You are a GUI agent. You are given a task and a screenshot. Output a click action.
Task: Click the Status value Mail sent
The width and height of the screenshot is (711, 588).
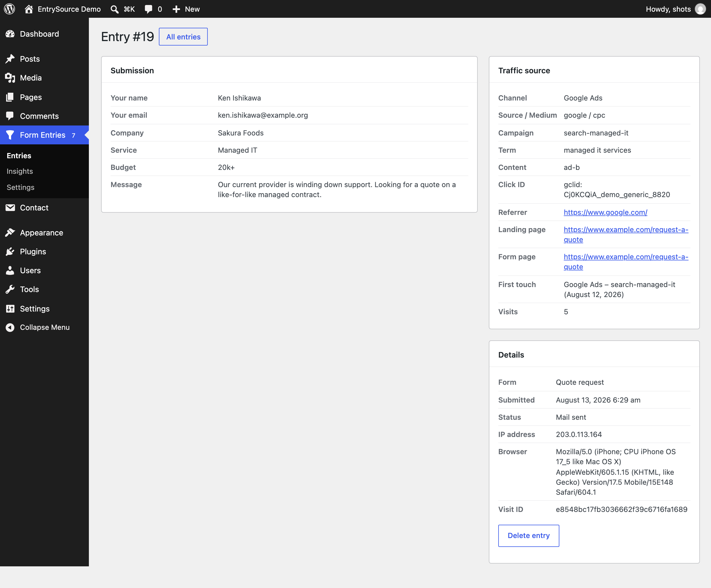point(571,417)
